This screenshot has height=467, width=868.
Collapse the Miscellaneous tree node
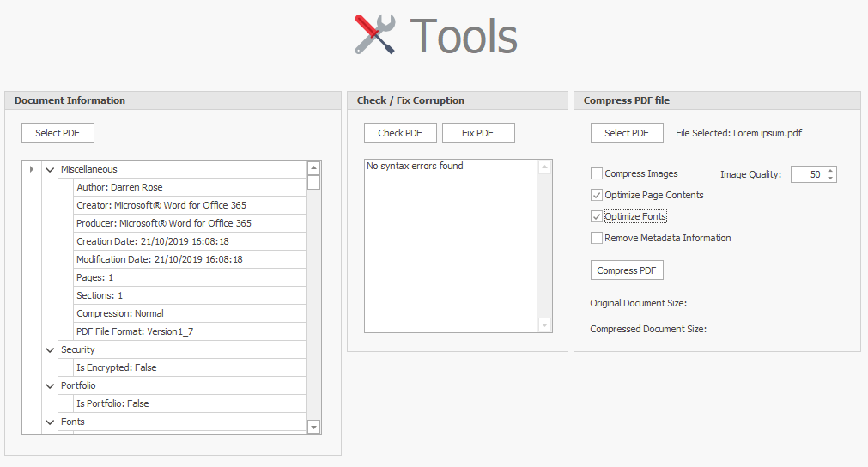point(50,170)
